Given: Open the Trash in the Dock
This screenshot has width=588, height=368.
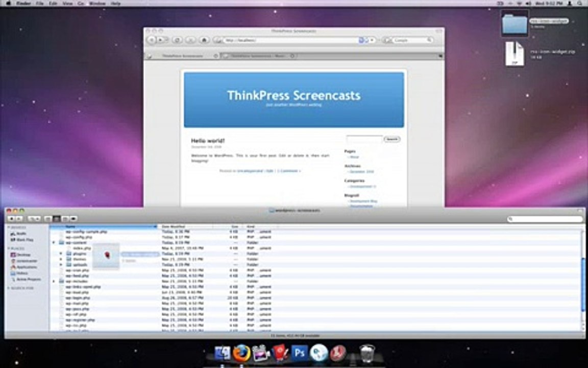Looking at the screenshot, I should [367, 353].
